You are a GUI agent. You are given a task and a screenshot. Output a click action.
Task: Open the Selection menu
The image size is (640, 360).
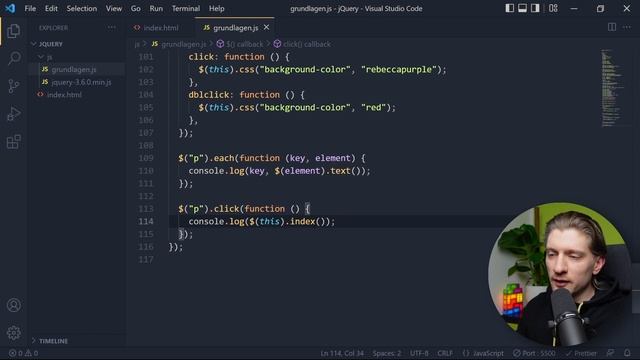point(82,8)
